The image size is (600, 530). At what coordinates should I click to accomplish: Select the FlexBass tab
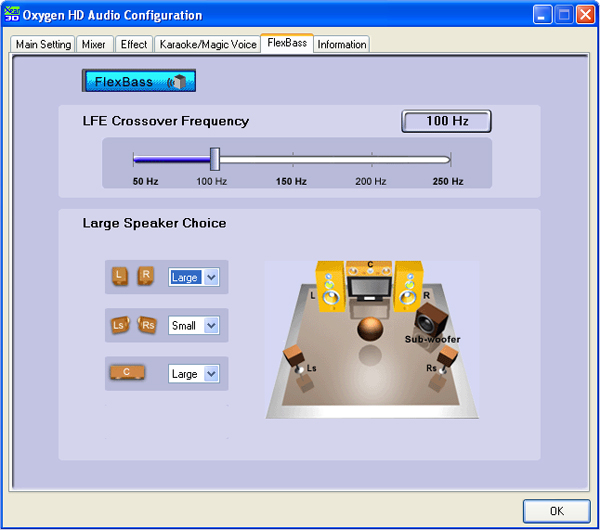pyautogui.click(x=287, y=43)
